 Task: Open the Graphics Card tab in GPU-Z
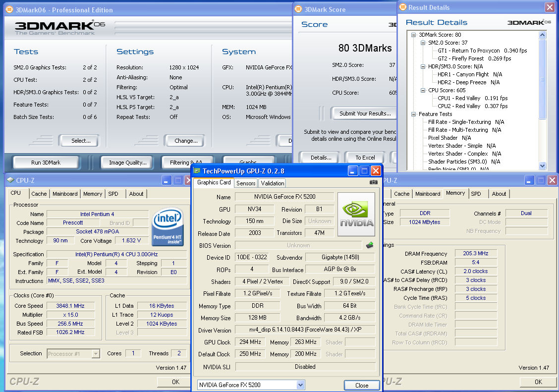(x=214, y=182)
